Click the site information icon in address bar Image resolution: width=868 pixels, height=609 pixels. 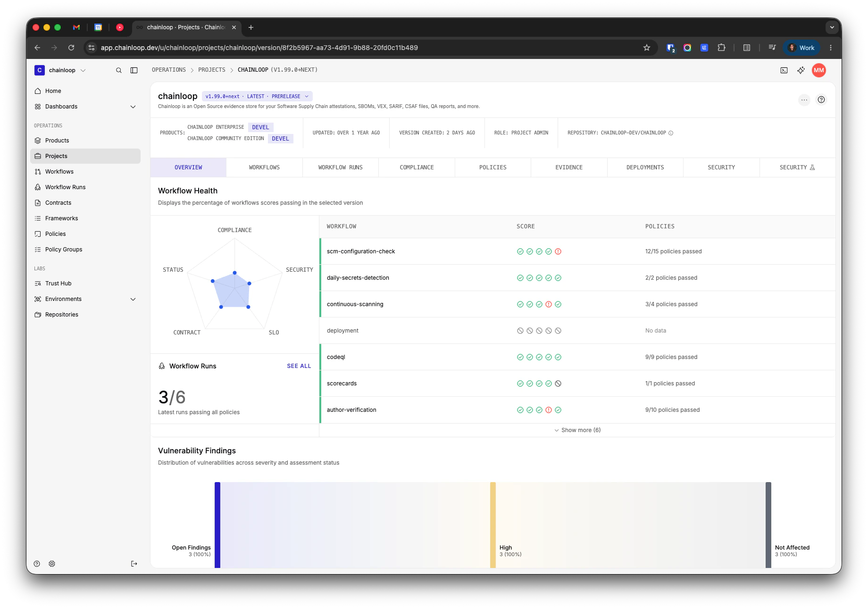pos(92,48)
